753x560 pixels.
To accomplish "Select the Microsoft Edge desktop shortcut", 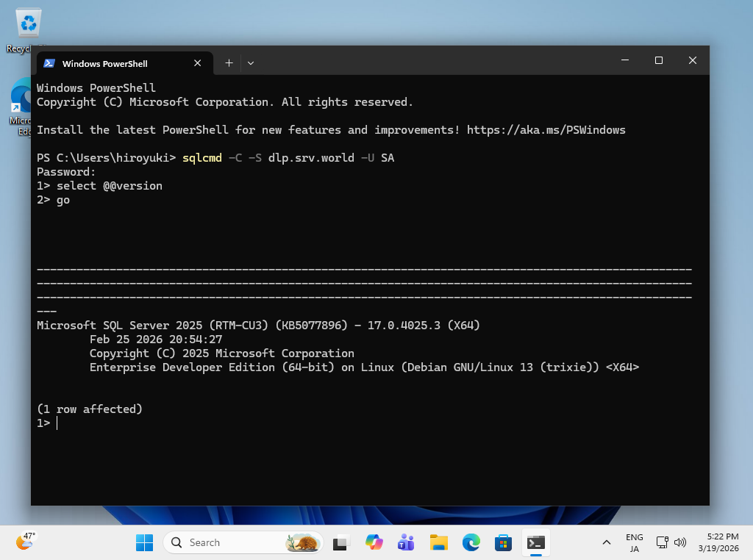I will (20, 107).
